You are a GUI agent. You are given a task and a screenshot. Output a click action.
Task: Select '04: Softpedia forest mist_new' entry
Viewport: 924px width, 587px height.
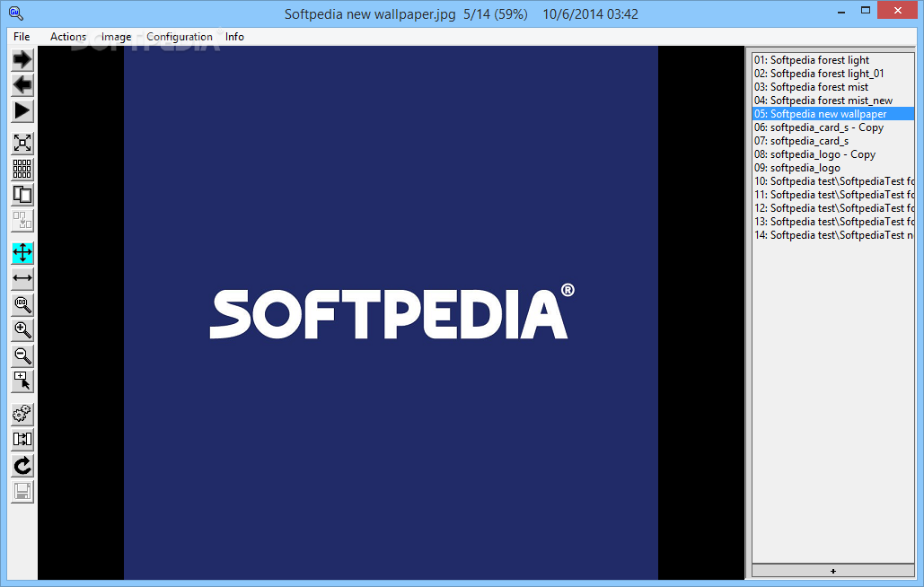(x=833, y=101)
